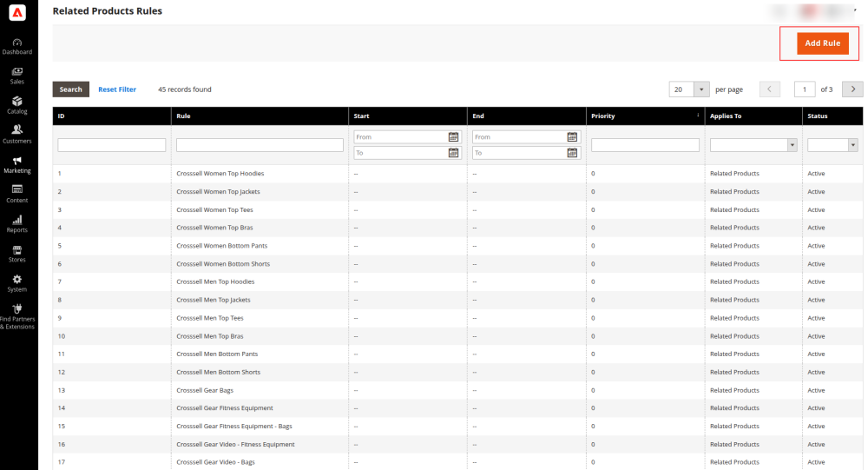Open the Status filter dropdown

pos(852,145)
